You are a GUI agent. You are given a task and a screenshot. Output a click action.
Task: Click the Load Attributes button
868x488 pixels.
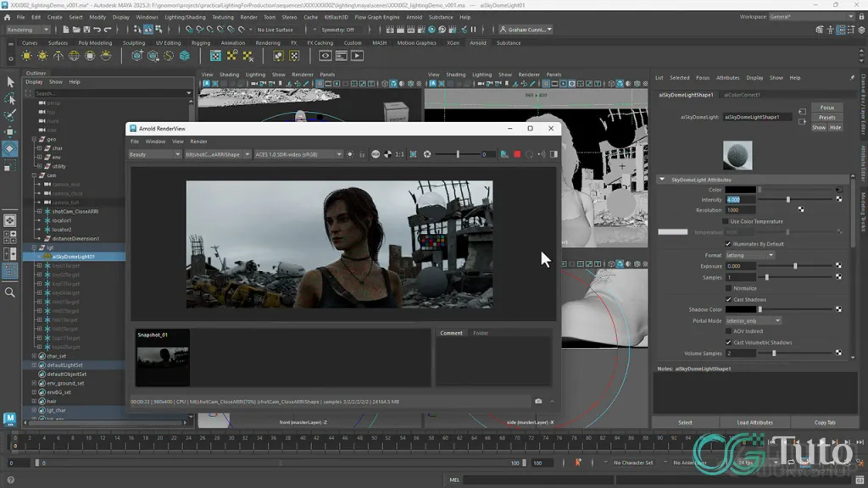click(754, 422)
